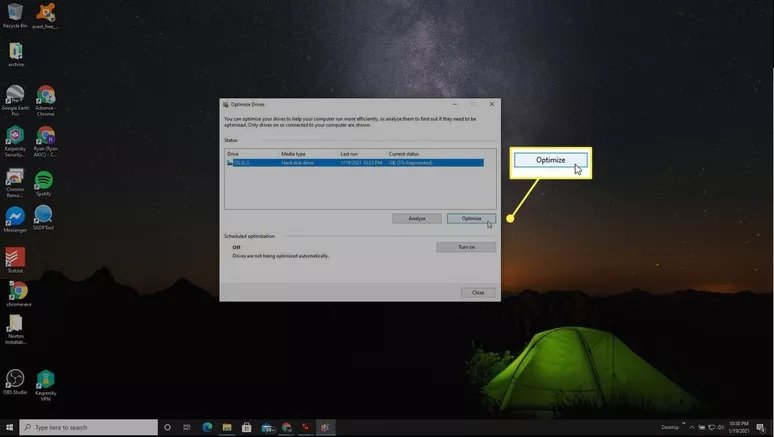Open the avast_free desktop icon

45,15
